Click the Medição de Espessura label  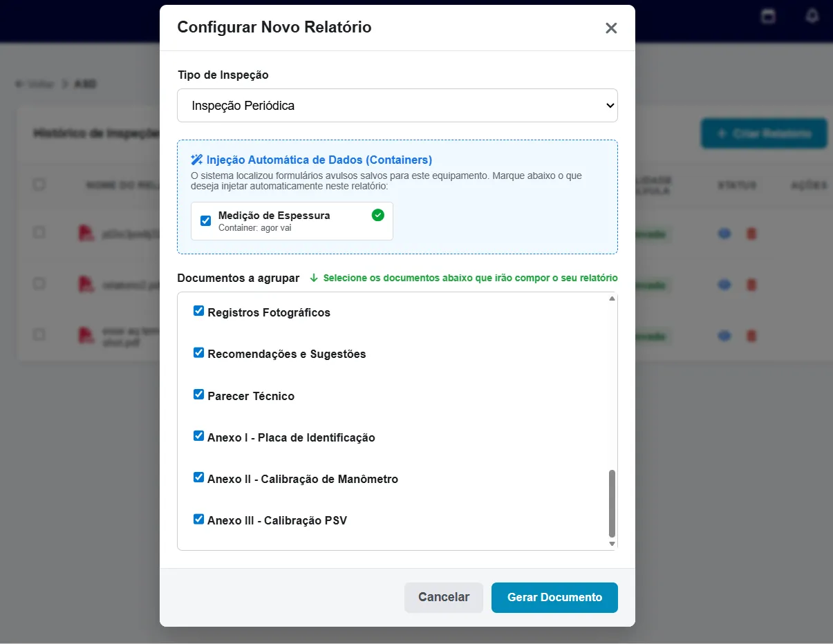point(274,216)
